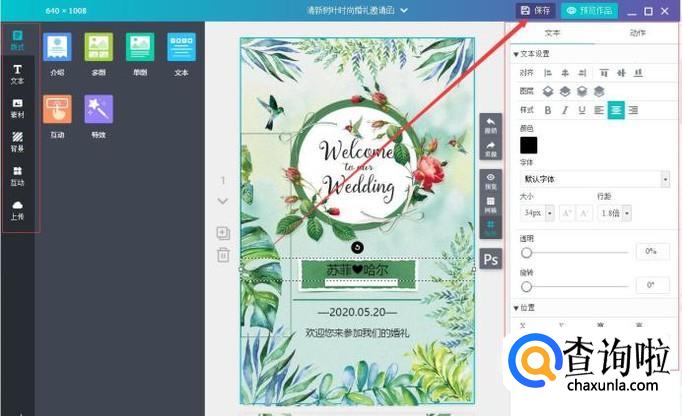Image resolution: width=682 pixels, height=416 pixels.
Task: Toggle italic text style
Action: 564,110
